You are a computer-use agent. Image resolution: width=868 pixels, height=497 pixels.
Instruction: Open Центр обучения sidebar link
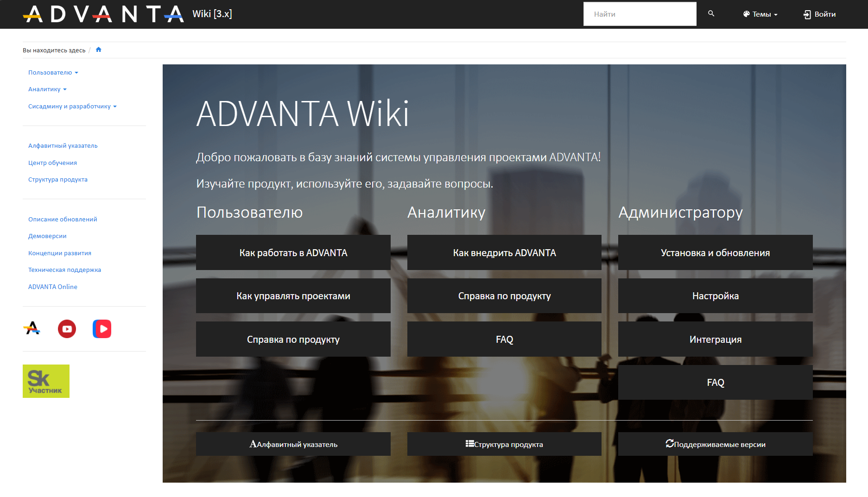(x=52, y=163)
